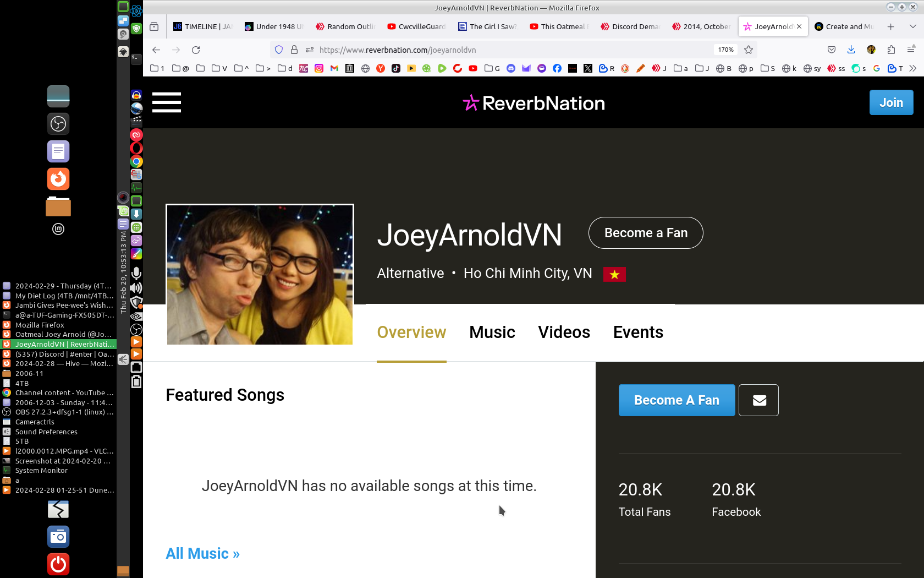Open the bookmarks folder labeled S

point(768,68)
